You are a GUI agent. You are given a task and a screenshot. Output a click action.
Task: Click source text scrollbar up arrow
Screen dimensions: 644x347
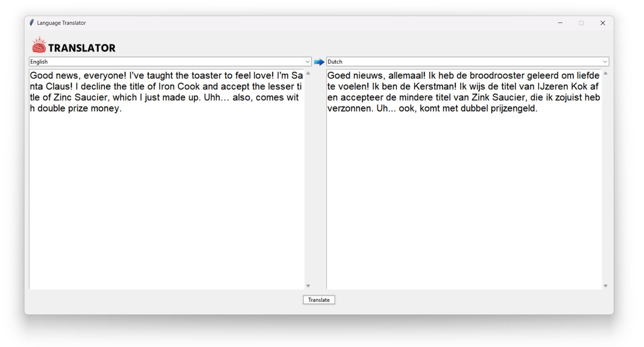(308, 73)
